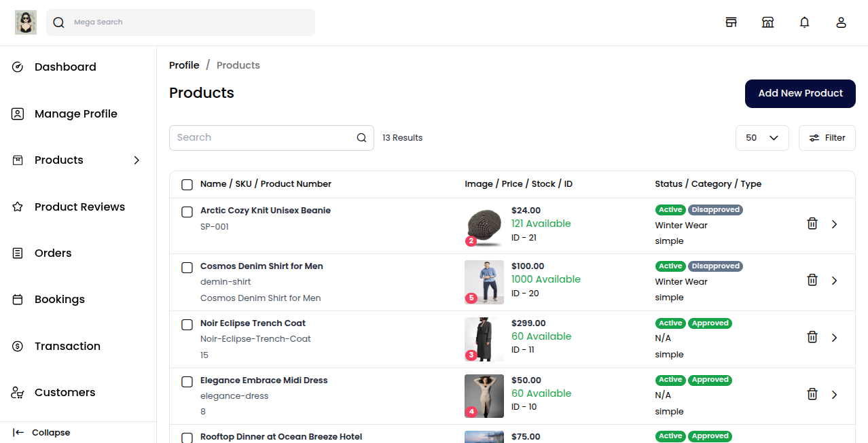Tick the Elegance Embrace Midi Dress checkbox
The width and height of the screenshot is (868, 443).
(187, 382)
